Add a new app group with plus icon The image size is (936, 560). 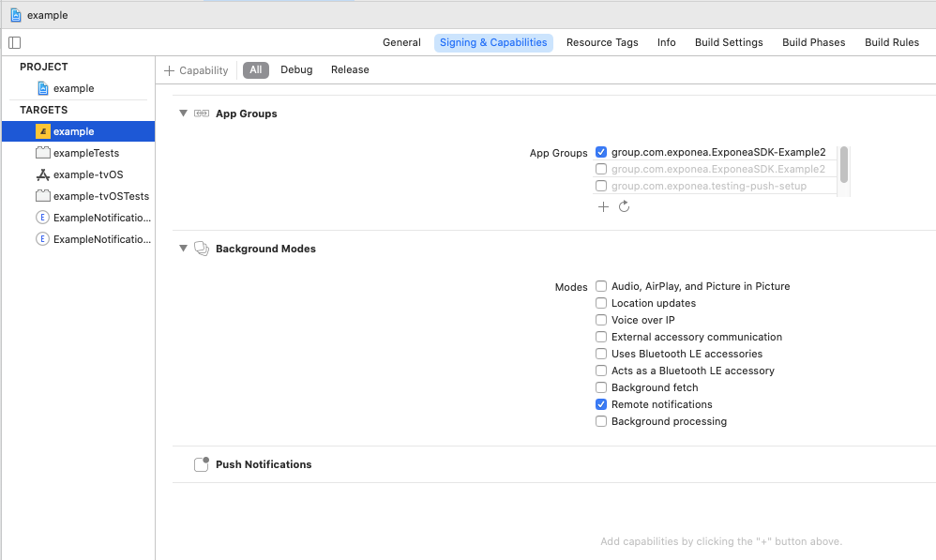coord(603,206)
